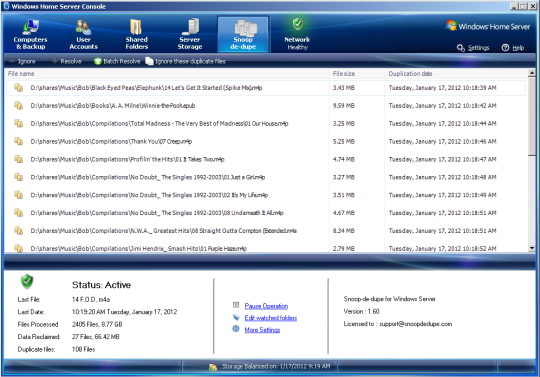Viewport: 540px width, 377px height.
Task: Open the Settings link with magnifier icon
Action: click(x=473, y=48)
